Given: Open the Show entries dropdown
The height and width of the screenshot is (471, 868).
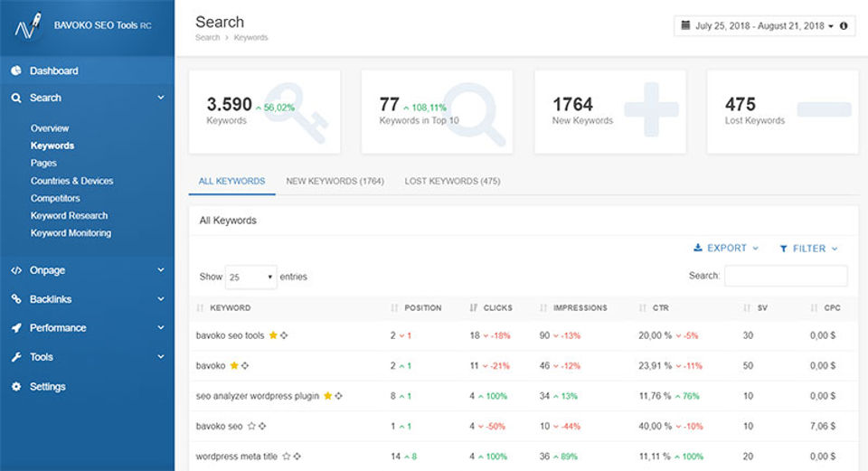Looking at the screenshot, I should click(x=250, y=277).
